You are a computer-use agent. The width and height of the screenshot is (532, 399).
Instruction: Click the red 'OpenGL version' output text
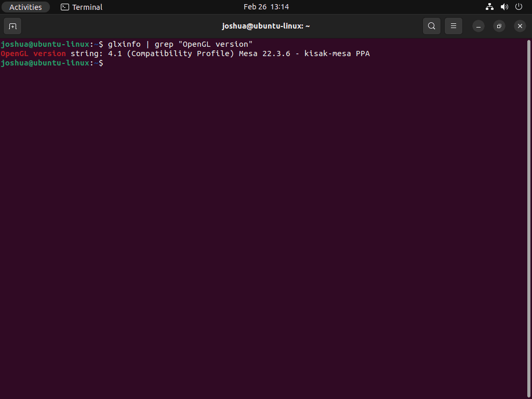coord(33,54)
